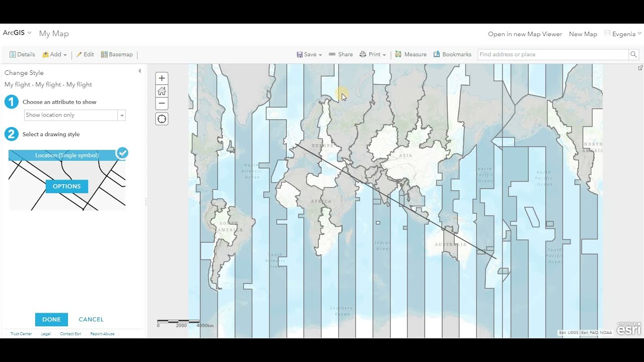Open Bookmarks

pyautogui.click(x=452, y=54)
